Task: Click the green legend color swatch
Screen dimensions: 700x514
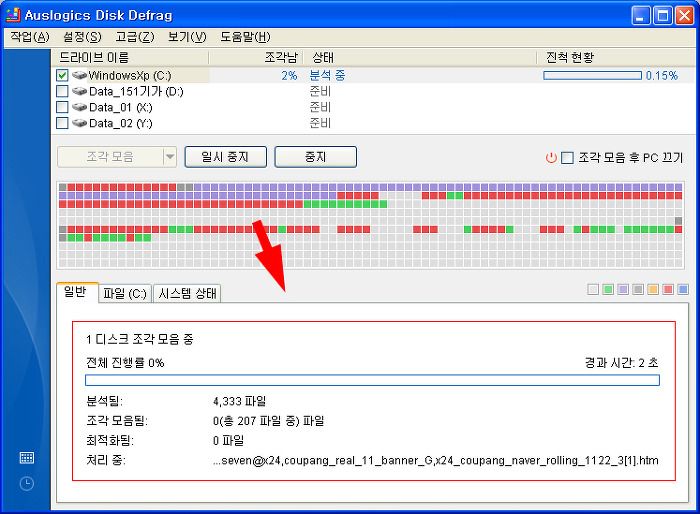Action: click(608, 290)
